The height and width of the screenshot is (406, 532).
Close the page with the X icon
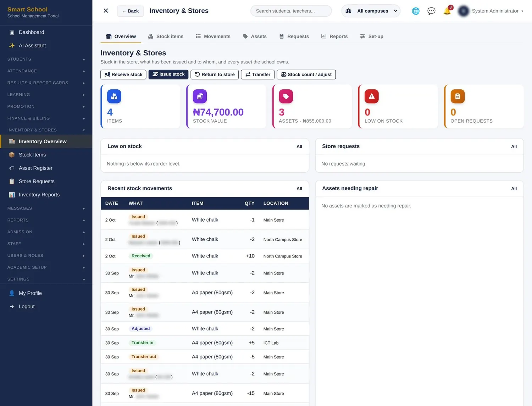pyautogui.click(x=106, y=11)
